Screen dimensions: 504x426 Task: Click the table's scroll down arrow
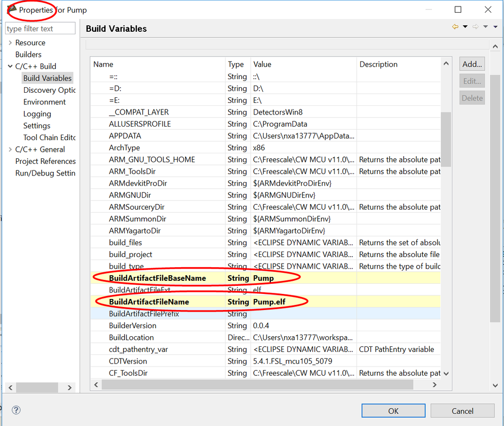click(446, 373)
